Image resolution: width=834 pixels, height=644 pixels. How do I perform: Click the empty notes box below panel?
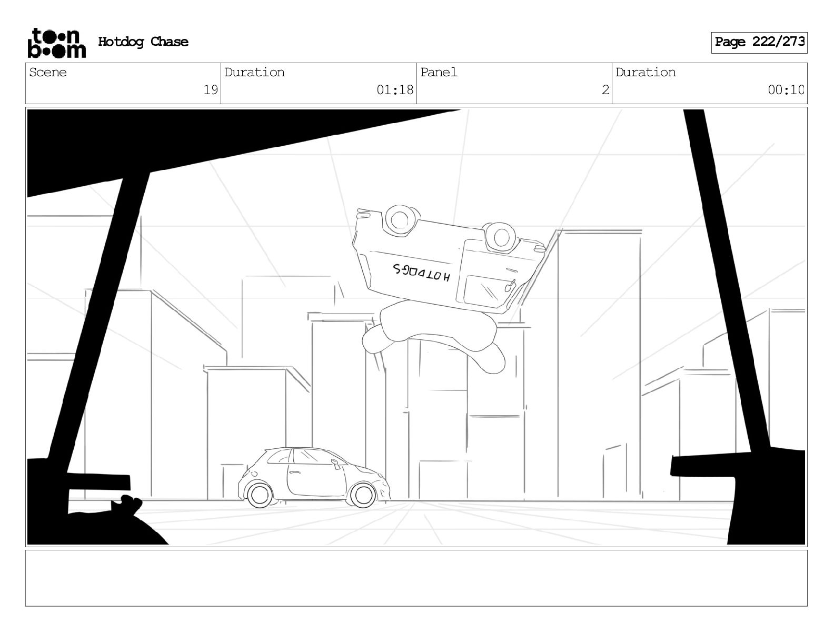click(416, 578)
